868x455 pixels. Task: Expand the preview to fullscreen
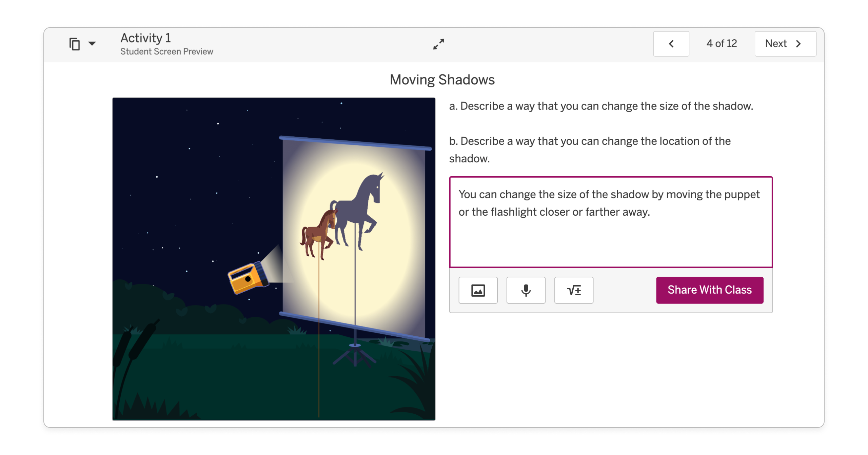[x=438, y=44]
